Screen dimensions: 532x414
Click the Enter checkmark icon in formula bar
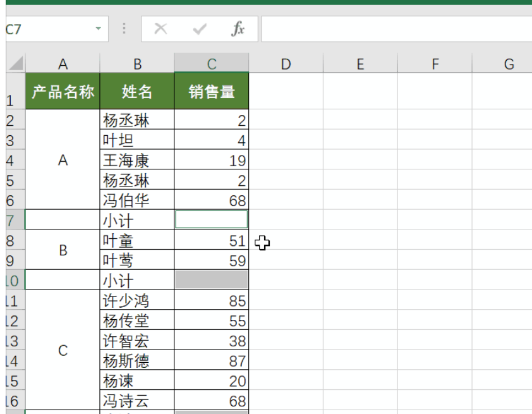click(200, 29)
